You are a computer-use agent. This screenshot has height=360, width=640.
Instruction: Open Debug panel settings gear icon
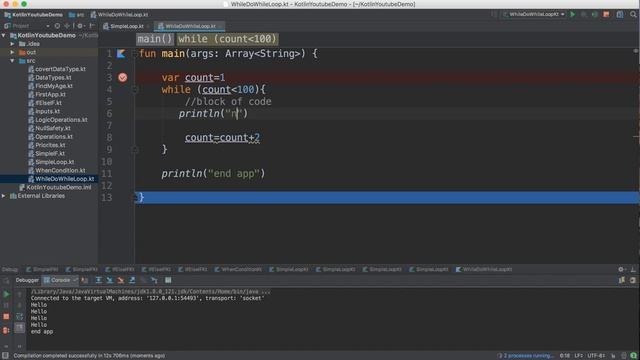point(621,269)
